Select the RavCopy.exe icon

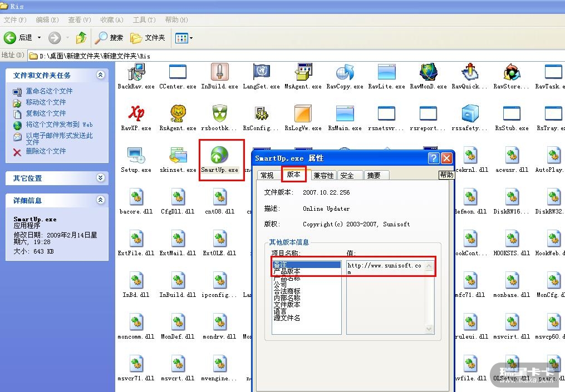[x=345, y=72]
